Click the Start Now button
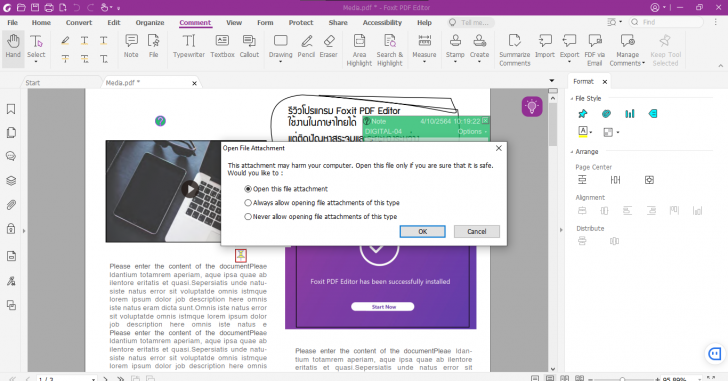 (x=383, y=307)
